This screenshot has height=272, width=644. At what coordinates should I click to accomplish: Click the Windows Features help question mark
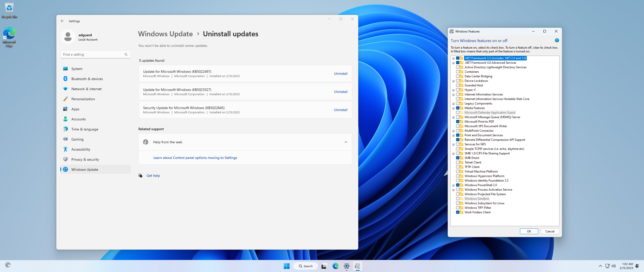[557, 40]
